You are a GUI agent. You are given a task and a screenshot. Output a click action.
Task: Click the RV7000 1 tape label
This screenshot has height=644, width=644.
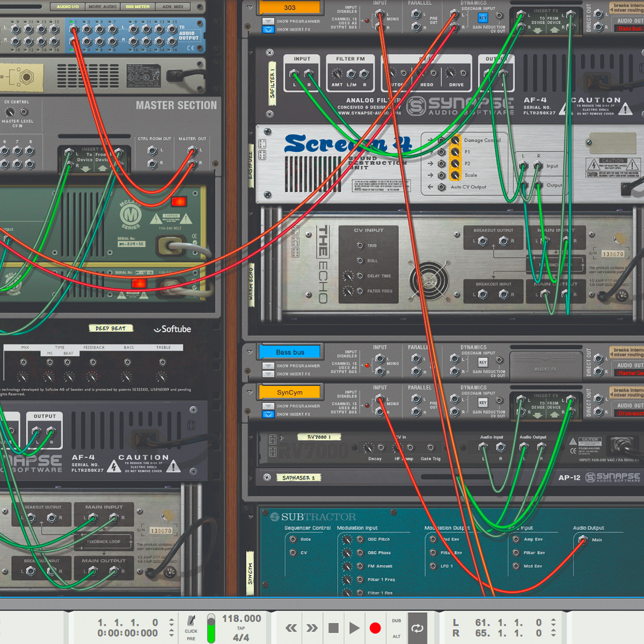[x=320, y=437]
